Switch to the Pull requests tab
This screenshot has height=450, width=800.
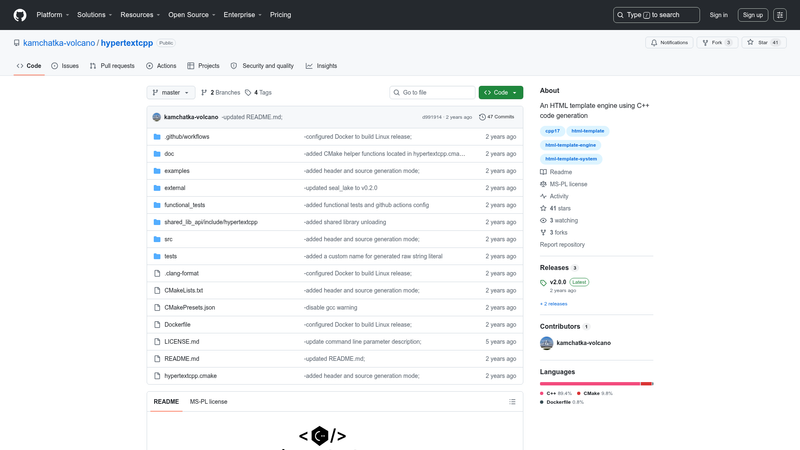[x=112, y=66]
